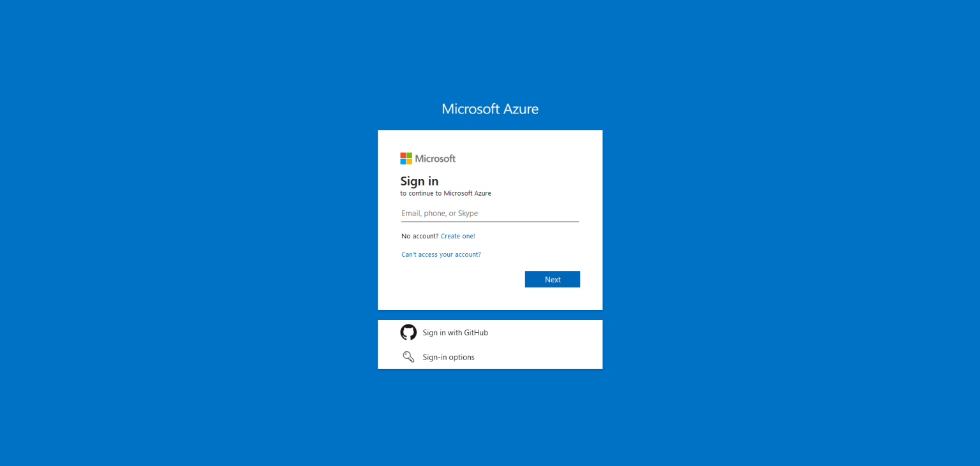The width and height of the screenshot is (980, 466).
Task: Click the No account? text
Action: [x=420, y=236]
